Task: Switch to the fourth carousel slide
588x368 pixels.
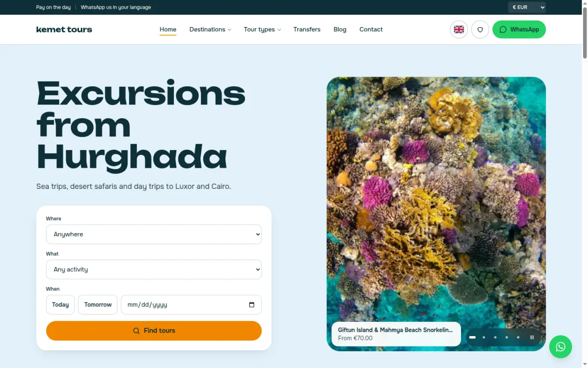Action: point(507,338)
